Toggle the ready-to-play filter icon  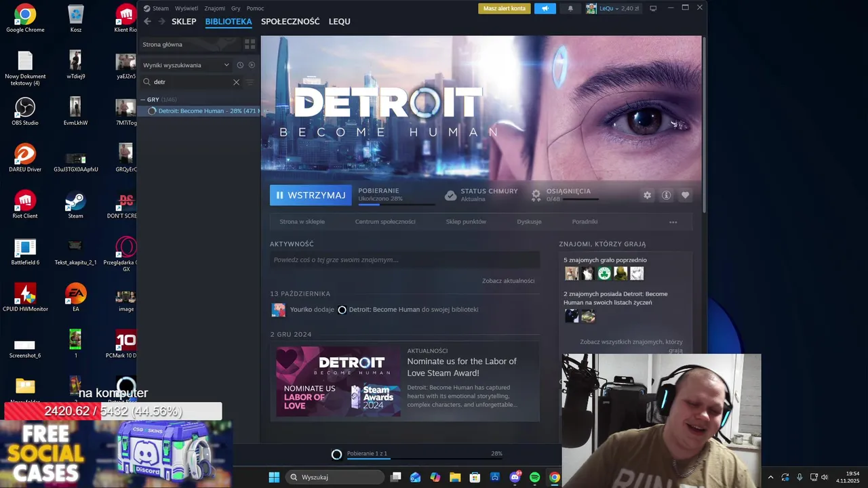point(252,65)
